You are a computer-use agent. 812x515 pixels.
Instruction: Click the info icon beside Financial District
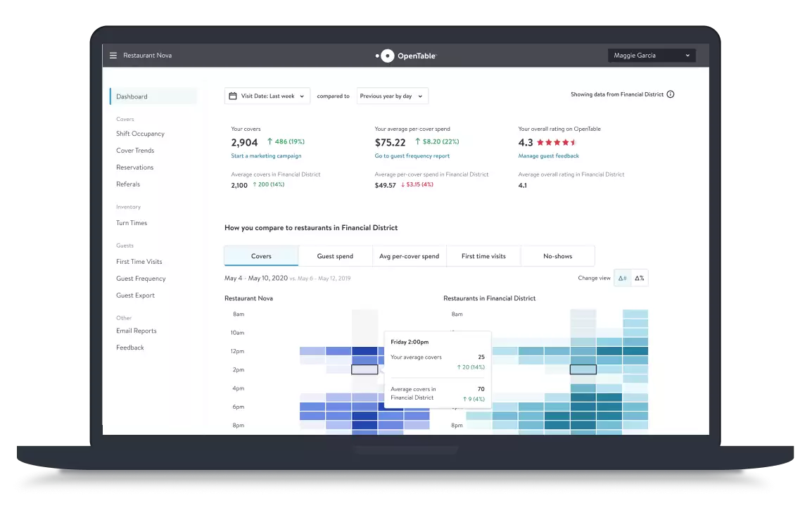[x=671, y=94]
